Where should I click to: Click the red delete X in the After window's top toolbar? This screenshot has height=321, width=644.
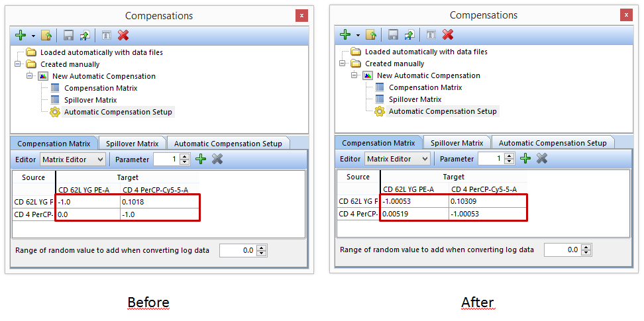click(448, 34)
